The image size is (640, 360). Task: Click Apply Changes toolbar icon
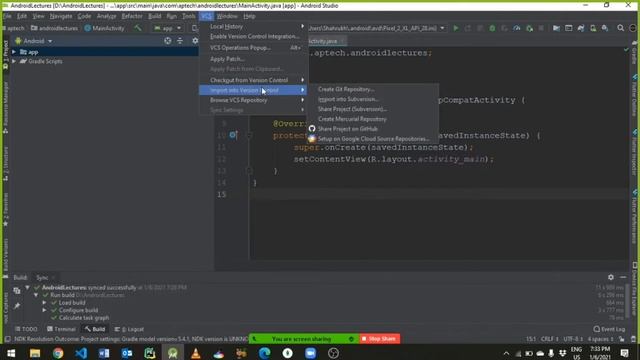coord(468,28)
